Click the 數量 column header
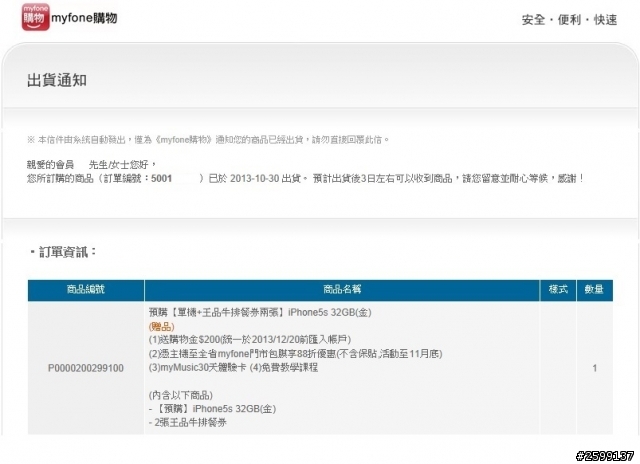Screen dimensions: 640x464 pos(594,289)
